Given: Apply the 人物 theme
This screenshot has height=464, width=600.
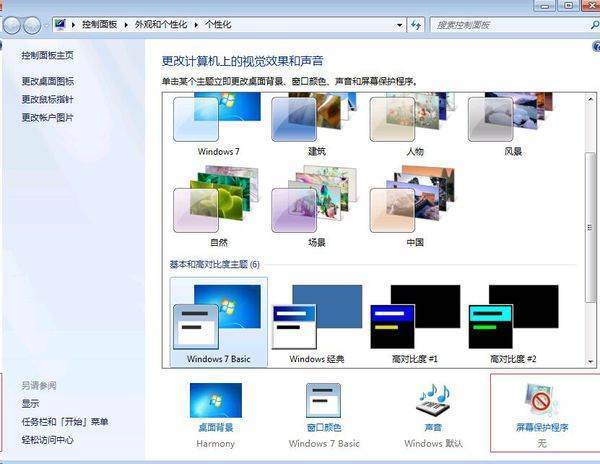Looking at the screenshot, I should 414,124.
